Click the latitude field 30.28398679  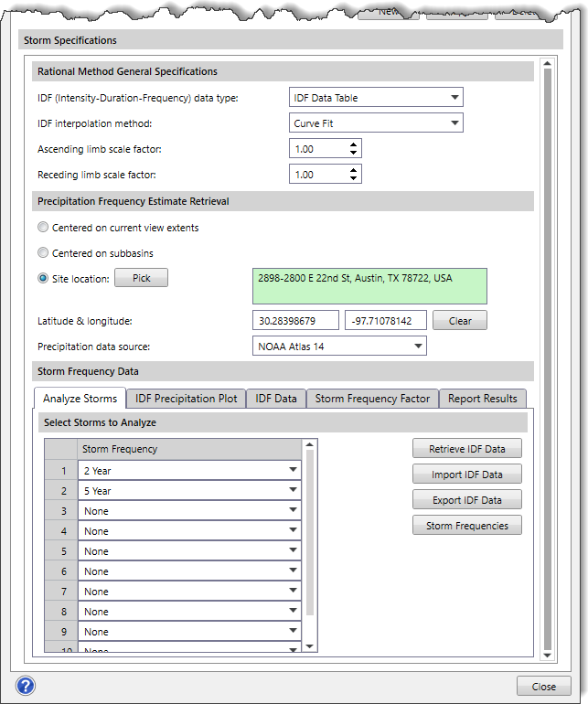pyautogui.click(x=295, y=321)
